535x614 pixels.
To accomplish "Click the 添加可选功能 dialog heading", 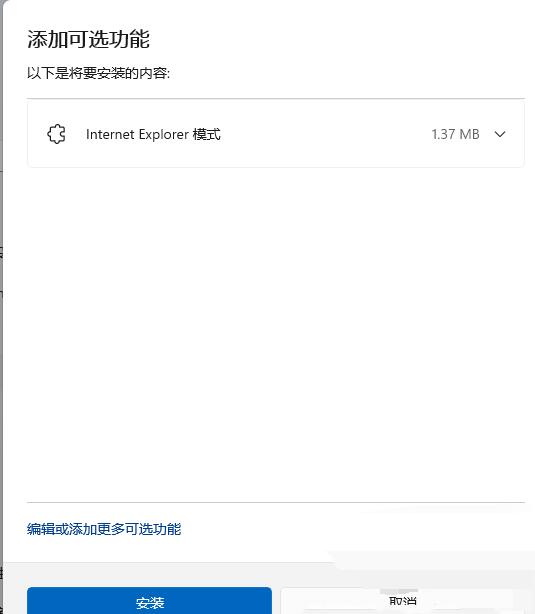I will pos(88,39).
